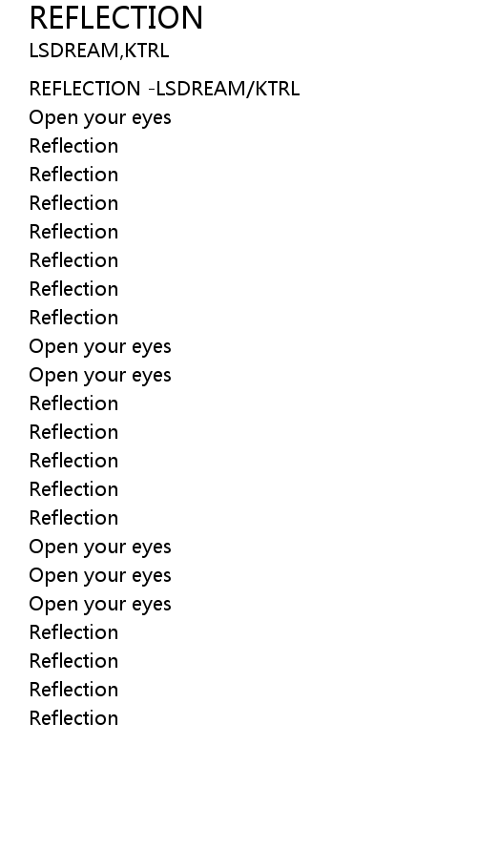Click 'Reflection' line directly before second 'Open your eyes'

[73, 318]
